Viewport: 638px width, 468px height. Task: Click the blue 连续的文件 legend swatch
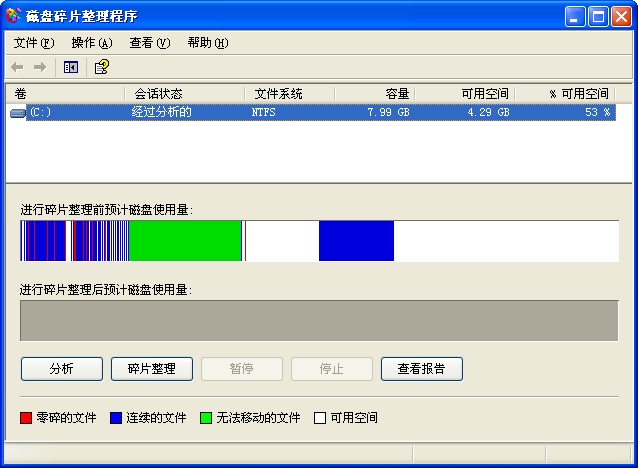click(116, 418)
